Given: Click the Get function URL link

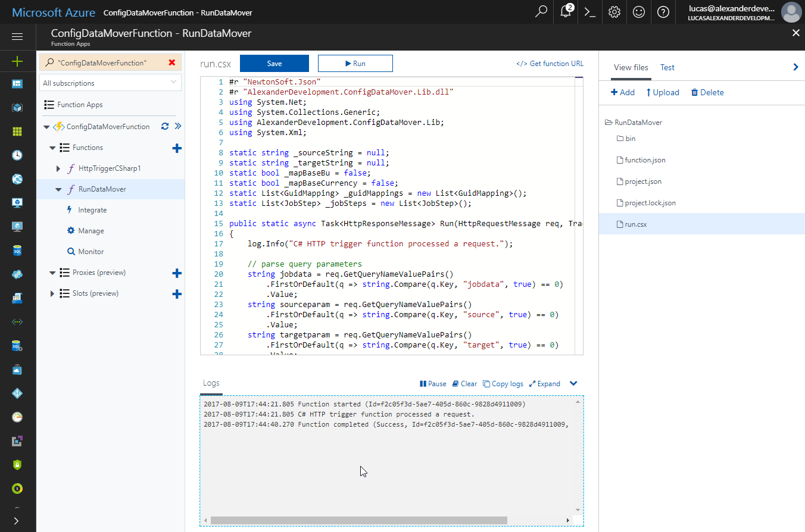Looking at the screenshot, I should tap(550, 64).
